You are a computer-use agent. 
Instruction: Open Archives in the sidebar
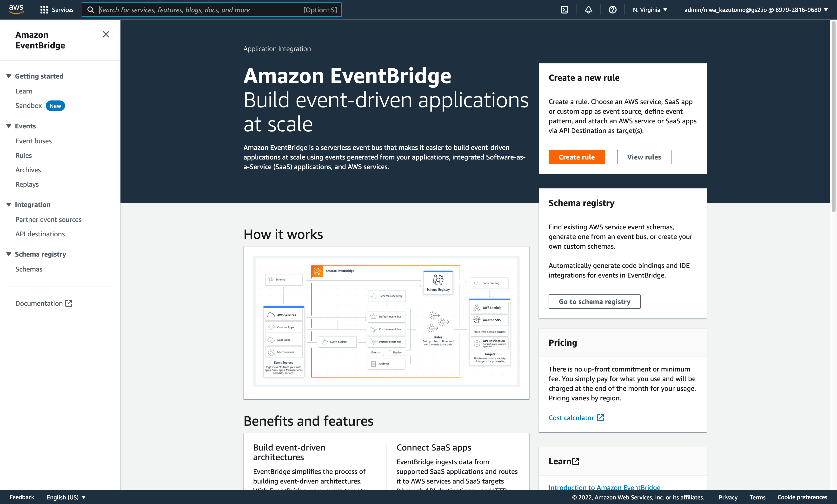coord(28,170)
